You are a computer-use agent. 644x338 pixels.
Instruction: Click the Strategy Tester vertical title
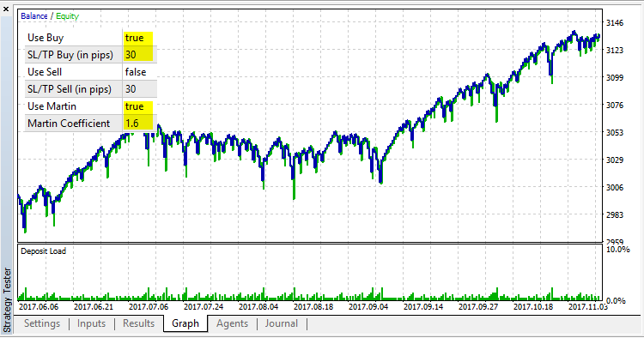7,300
